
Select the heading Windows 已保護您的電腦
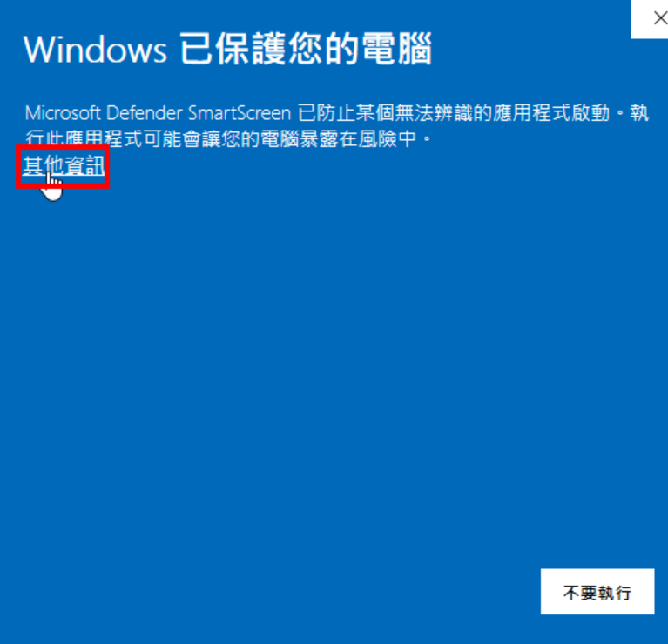point(227,50)
